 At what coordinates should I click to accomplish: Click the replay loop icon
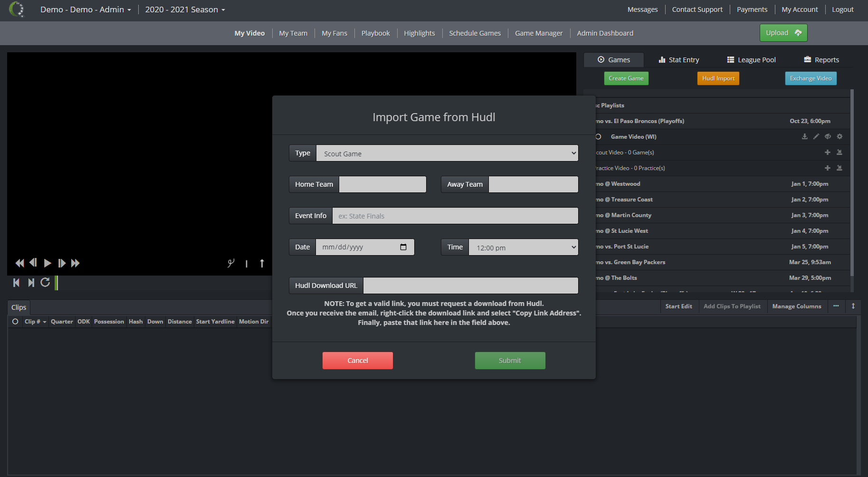tap(45, 283)
